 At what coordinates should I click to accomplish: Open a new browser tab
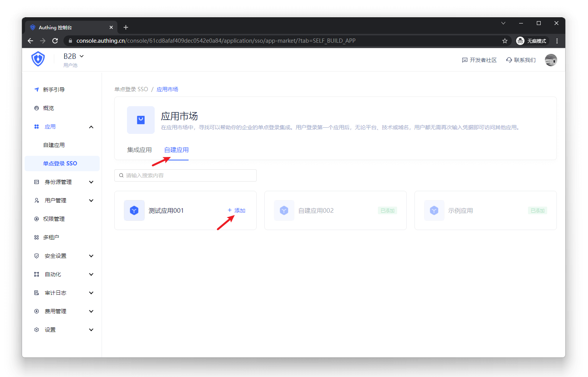(x=126, y=27)
